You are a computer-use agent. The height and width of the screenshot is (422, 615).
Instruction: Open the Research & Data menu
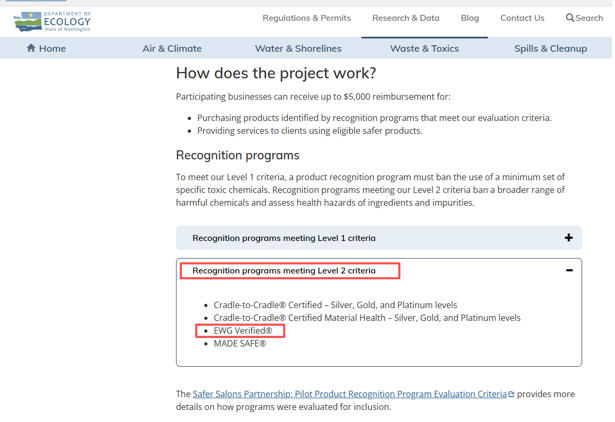coord(406,18)
